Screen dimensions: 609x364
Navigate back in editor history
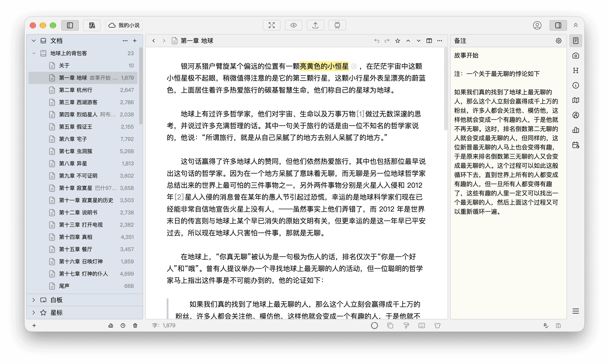coord(154,41)
